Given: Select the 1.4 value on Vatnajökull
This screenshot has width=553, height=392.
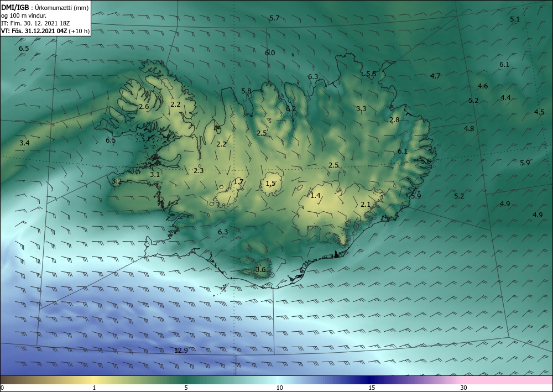Looking at the screenshot, I should (x=315, y=195).
